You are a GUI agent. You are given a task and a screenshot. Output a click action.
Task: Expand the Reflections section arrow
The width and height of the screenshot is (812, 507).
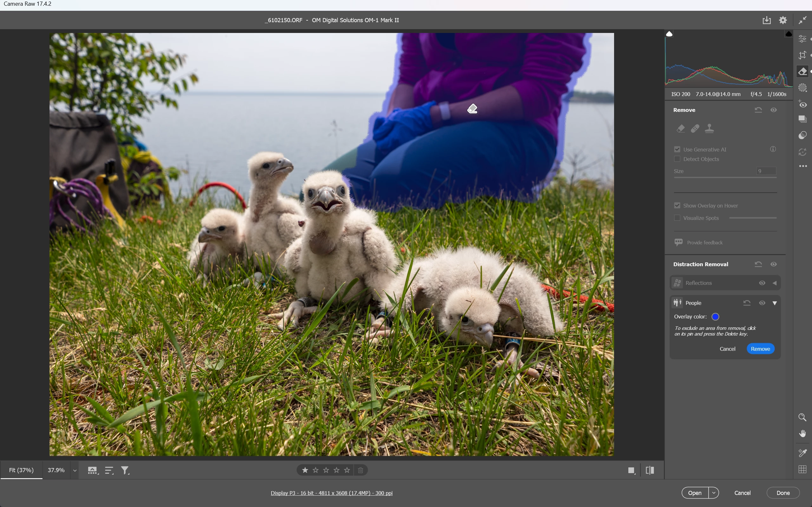pyautogui.click(x=775, y=283)
